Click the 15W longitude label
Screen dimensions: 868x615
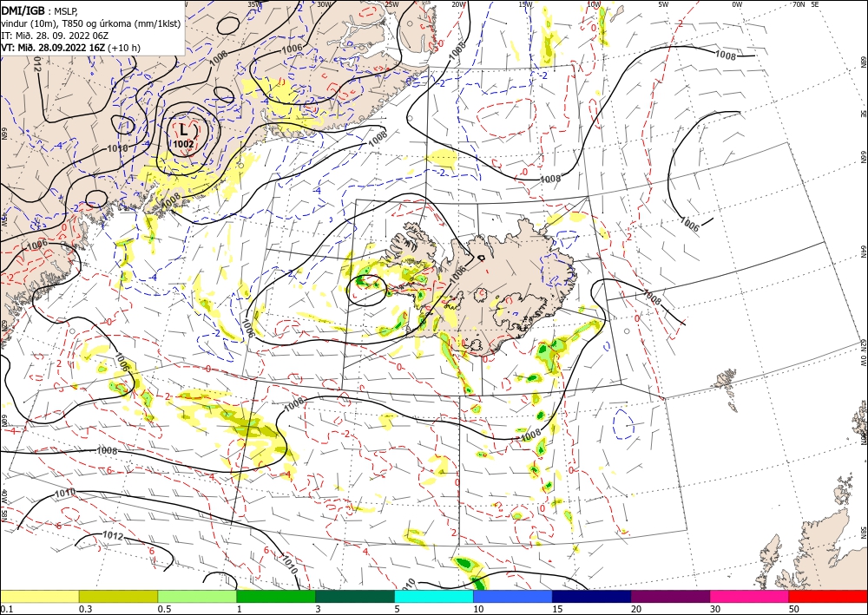pyautogui.click(x=526, y=4)
